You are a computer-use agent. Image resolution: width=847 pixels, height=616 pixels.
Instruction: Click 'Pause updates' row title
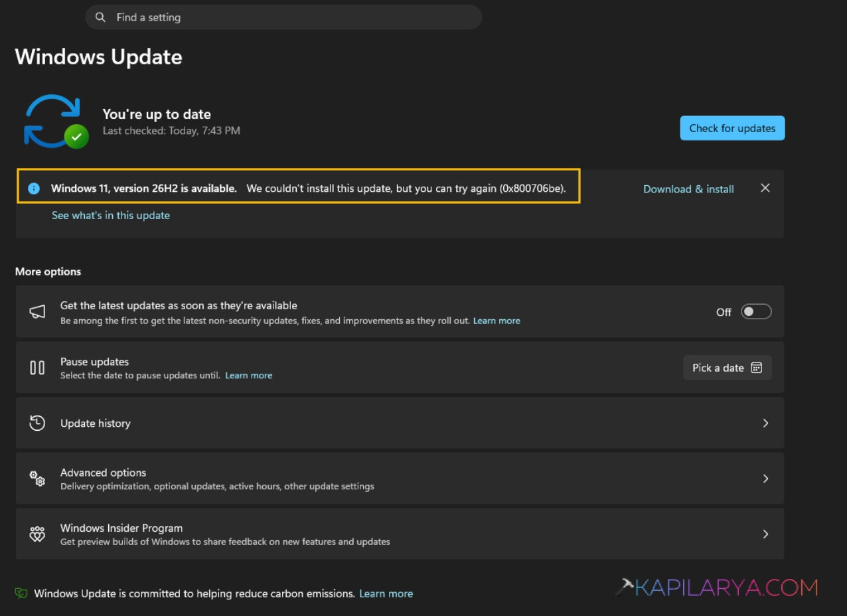pyautogui.click(x=94, y=362)
